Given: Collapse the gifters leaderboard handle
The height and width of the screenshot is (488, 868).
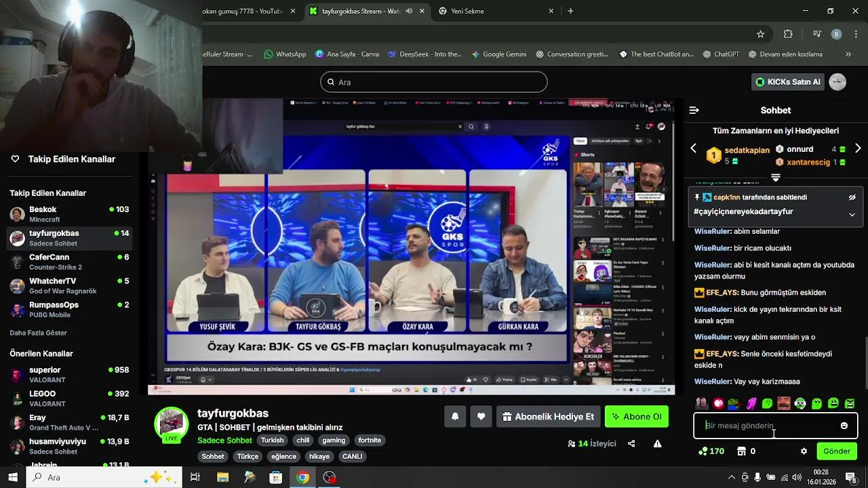Looking at the screenshot, I should coord(776,178).
